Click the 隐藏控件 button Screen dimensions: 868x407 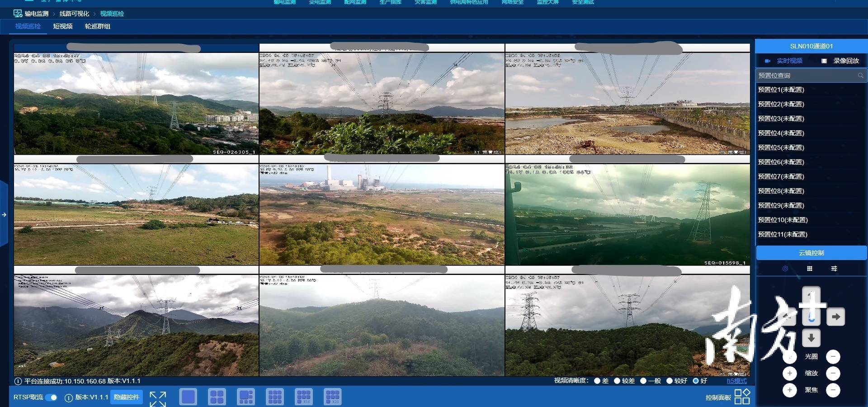click(x=127, y=397)
